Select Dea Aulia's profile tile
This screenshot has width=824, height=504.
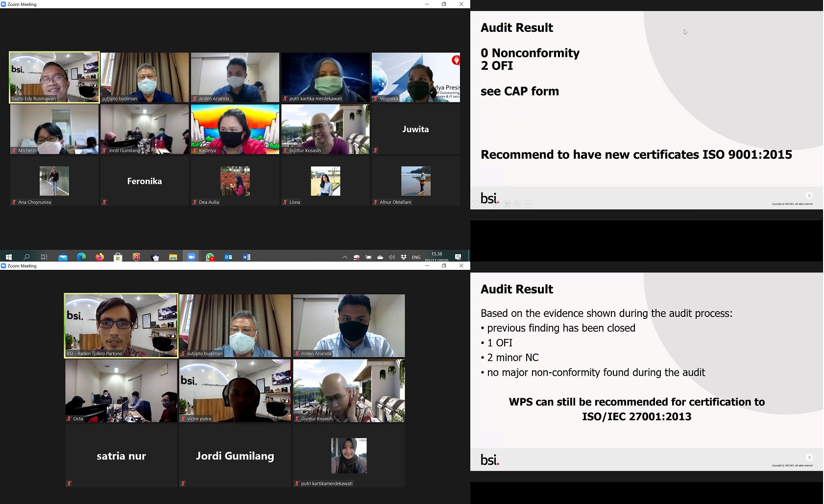coord(235,181)
